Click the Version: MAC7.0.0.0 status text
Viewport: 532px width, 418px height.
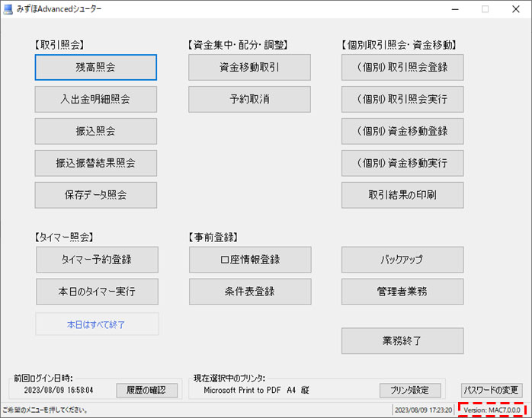click(492, 410)
